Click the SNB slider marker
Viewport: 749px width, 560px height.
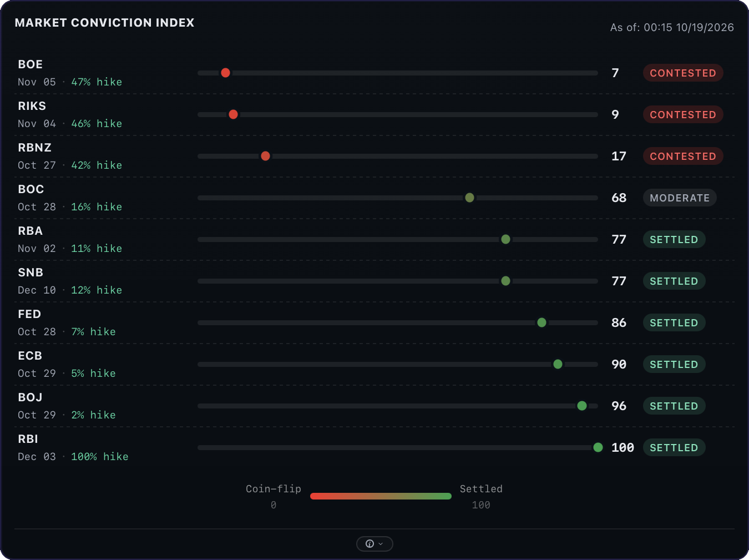pos(505,281)
